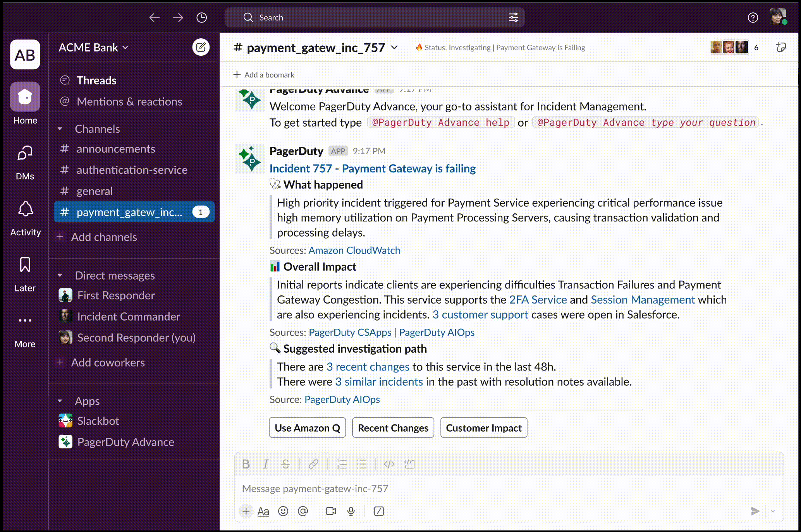Open Threads in the sidebar
Screen dimensions: 801x532
click(x=96, y=80)
